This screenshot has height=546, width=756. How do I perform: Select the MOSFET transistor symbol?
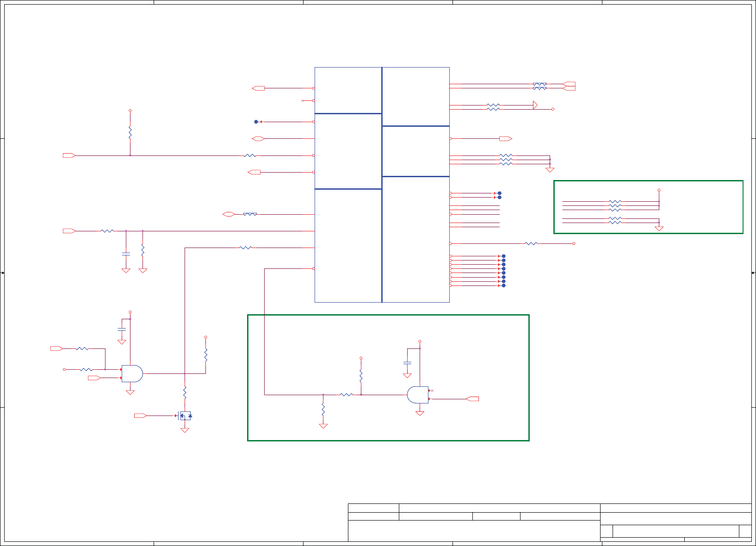pyautogui.click(x=185, y=416)
